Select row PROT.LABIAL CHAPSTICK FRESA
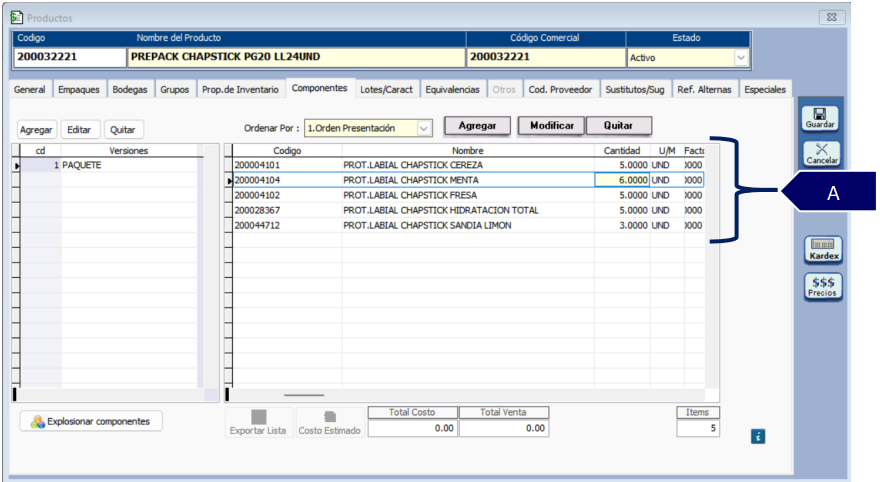Viewport: 880px width, 482px height. [468, 195]
